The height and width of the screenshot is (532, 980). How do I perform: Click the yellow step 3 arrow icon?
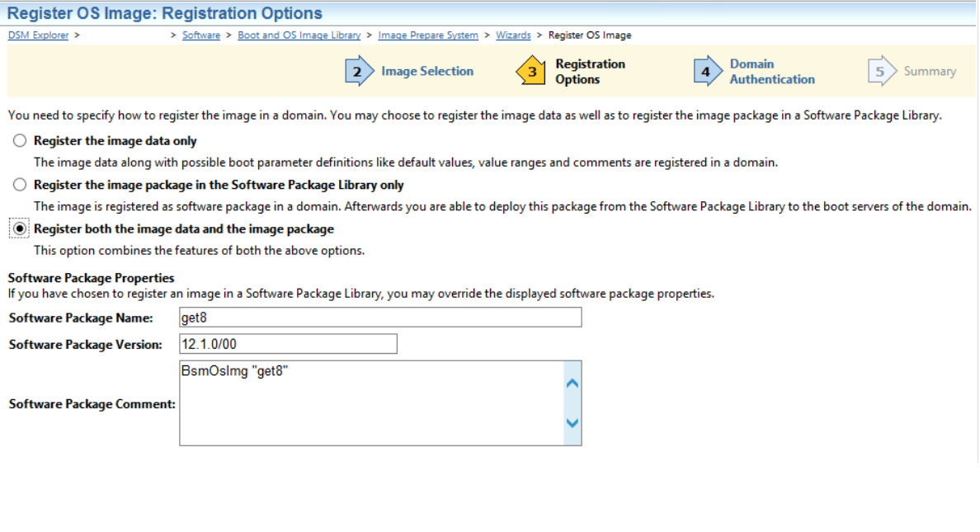(x=532, y=72)
